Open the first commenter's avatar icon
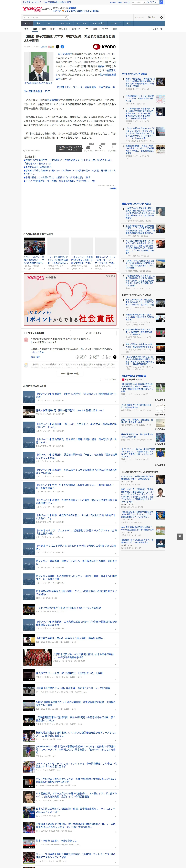The image size is (186, 868). [26, 340]
